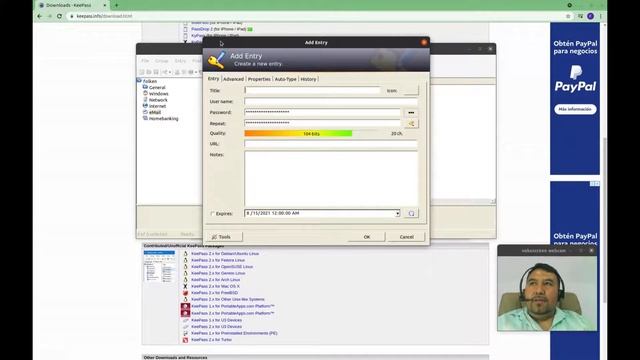The width and height of the screenshot is (640, 360).
Task: Reload the page with the refresh icon
Action: [x=59, y=16]
